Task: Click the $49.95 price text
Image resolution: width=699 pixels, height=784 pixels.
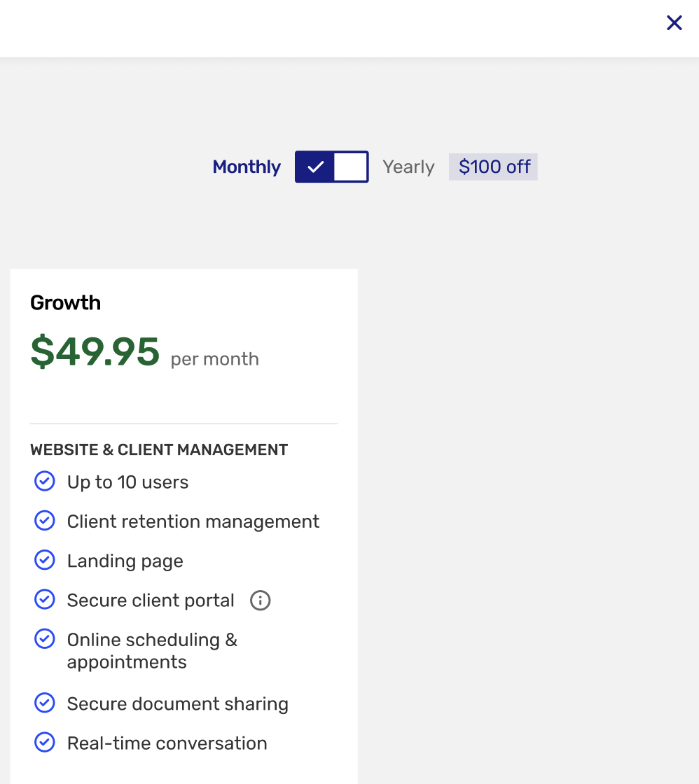Action: pos(95,352)
